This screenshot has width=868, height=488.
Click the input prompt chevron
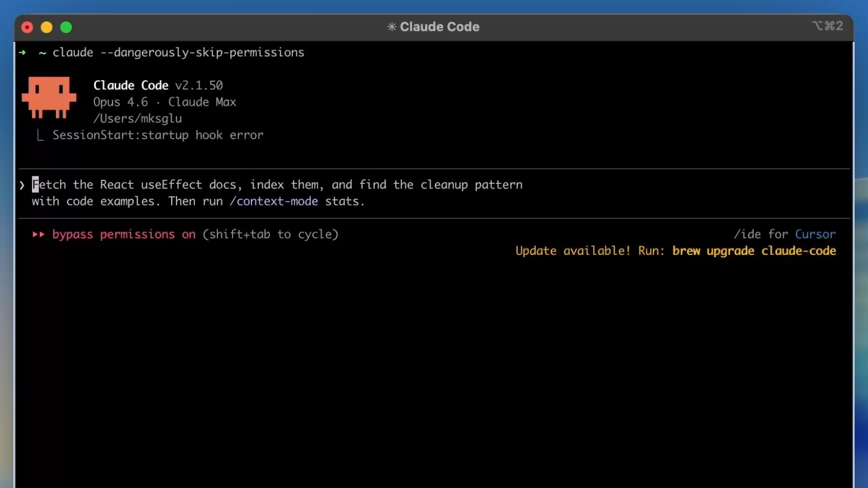22,185
